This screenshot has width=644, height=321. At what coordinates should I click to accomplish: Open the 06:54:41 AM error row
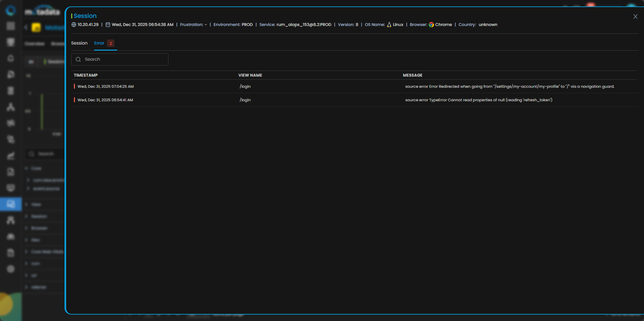coord(105,100)
